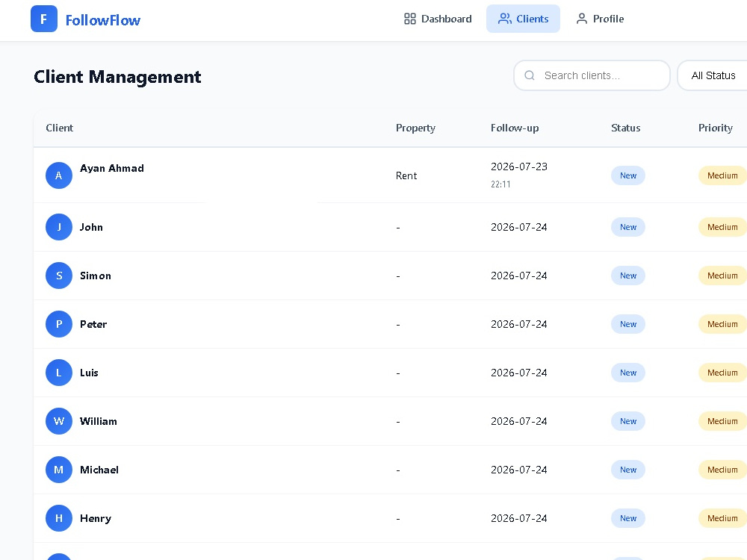
Task: Click Henry's follow-up date
Action: 519,518
